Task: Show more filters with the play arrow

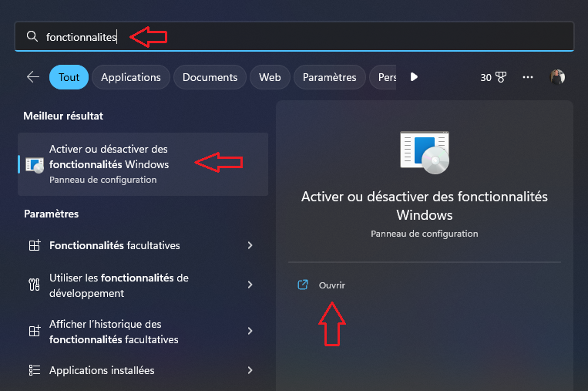Action: pos(414,77)
